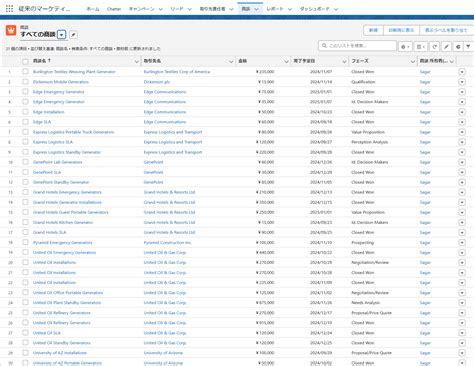Open the list view controls gear
The image size is (474, 366).
405,47
